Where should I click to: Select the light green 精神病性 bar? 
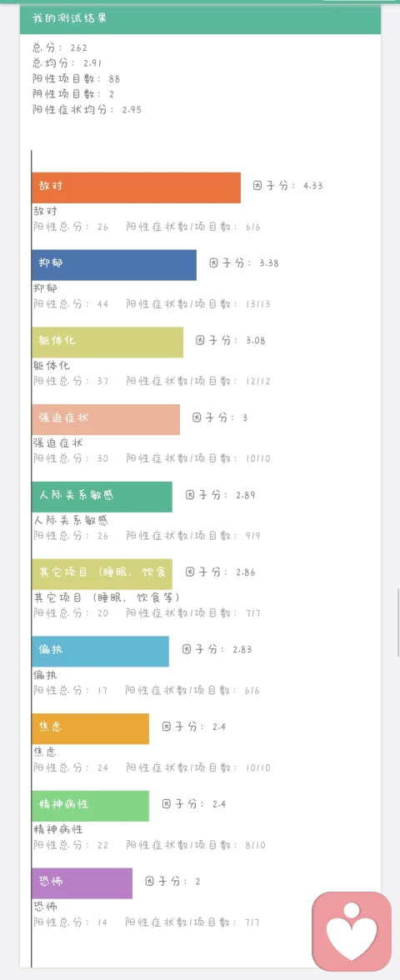tap(91, 806)
